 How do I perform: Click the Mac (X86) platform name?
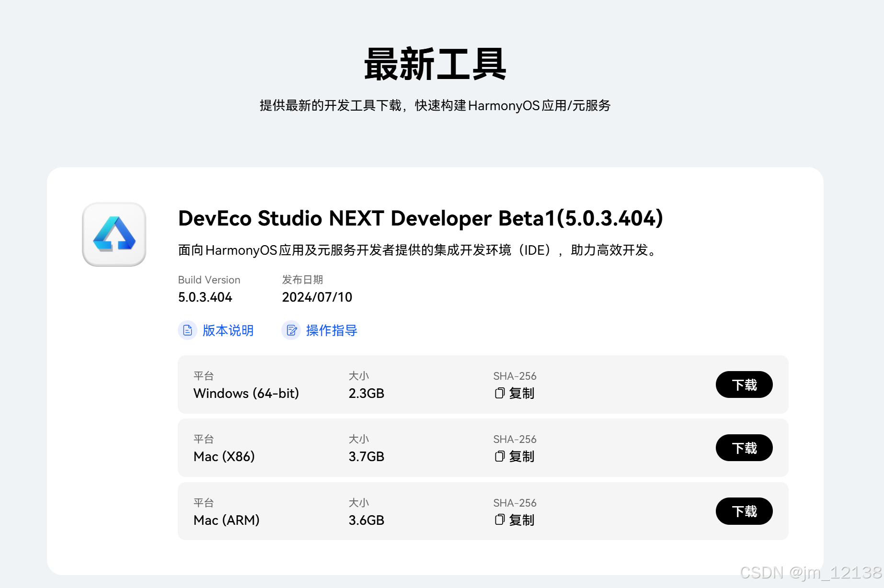[224, 456]
